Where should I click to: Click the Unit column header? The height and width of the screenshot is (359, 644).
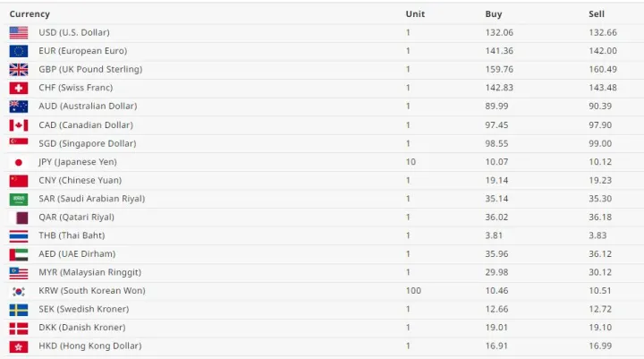415,14
